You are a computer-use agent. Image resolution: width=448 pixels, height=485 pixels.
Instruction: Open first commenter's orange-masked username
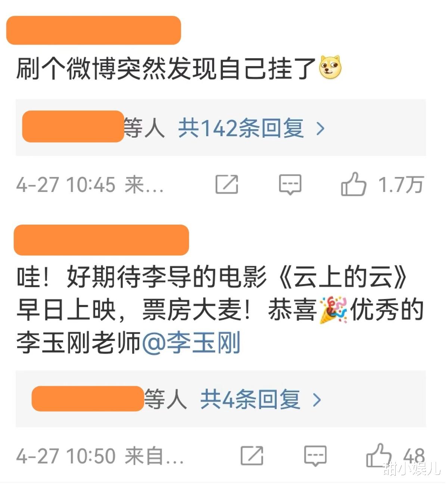(x=94, y=30)
